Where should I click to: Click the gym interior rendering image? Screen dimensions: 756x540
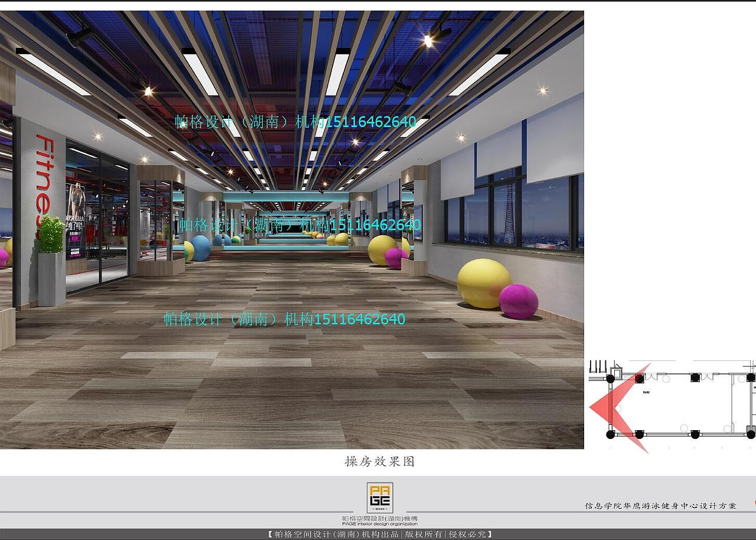[x=292, y=230]
